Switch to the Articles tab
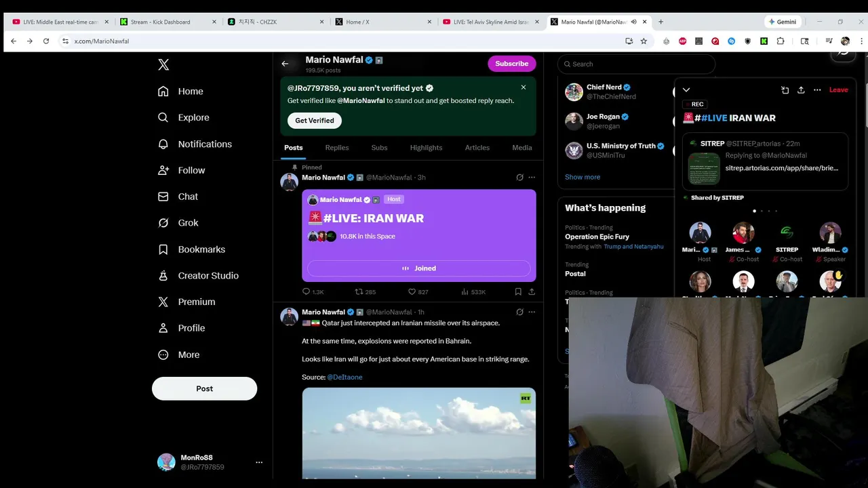The image size is (868, 488). [x=477, y=148]
